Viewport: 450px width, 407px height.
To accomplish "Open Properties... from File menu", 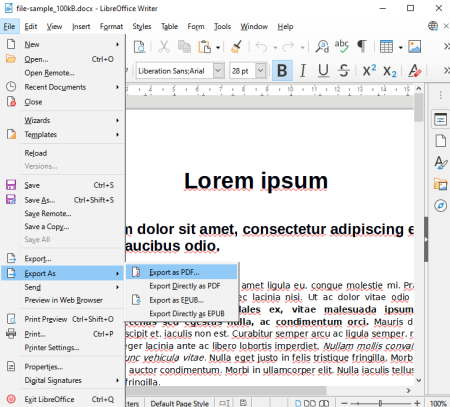I will 62,367.
